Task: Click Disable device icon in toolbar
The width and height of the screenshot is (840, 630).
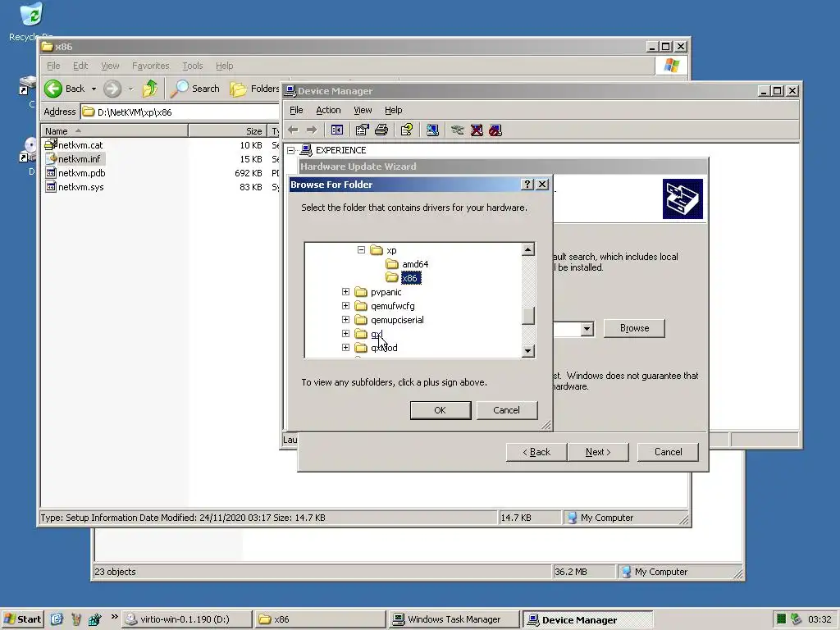Action: click(x=495, y=130)
